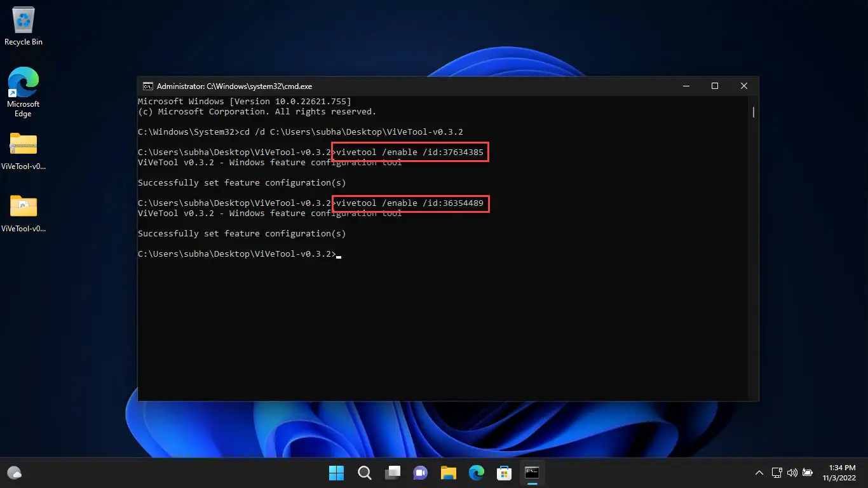Screen dimensions: 868x488
Task: Select the zipped ViVeTool folder on desktop
Action: pyautogui.click(x=24, y=151)
